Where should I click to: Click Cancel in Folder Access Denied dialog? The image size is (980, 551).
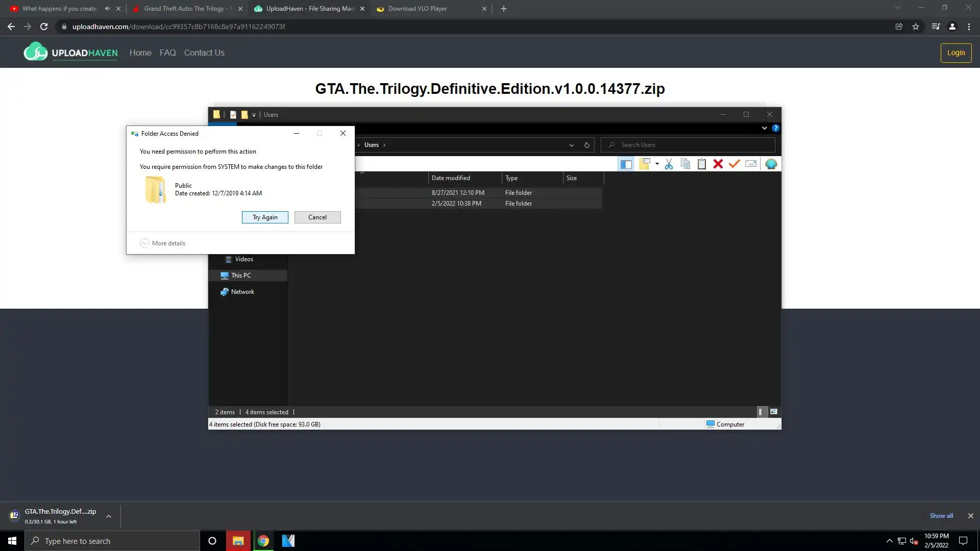point(317,217)
